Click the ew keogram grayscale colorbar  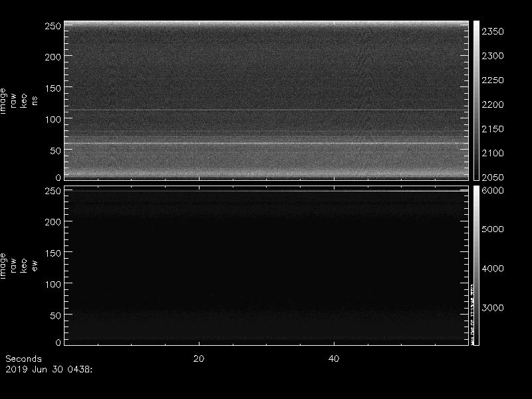pos(476,265)
